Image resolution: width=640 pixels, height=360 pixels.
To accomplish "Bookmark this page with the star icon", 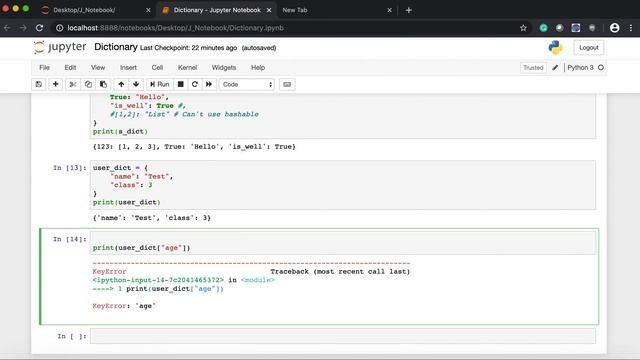I will [x=523, y=28].
